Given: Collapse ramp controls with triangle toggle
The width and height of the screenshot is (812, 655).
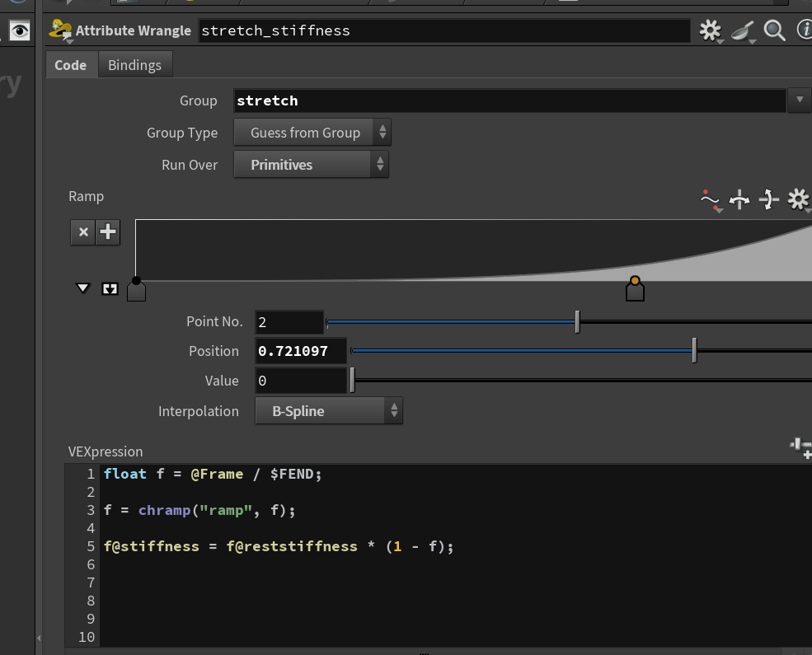Looking at the screenshot, I should pyautogui.click(x=83, y=288).
